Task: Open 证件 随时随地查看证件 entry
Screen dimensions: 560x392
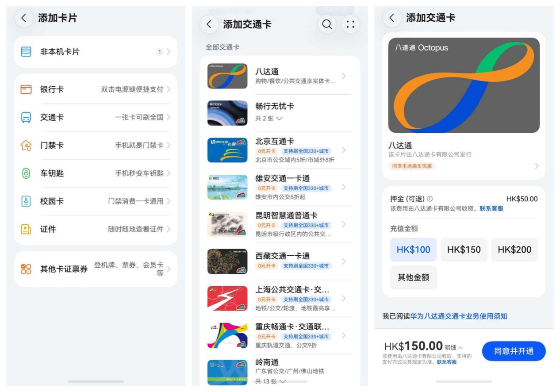Action: (x=96, y=229)
